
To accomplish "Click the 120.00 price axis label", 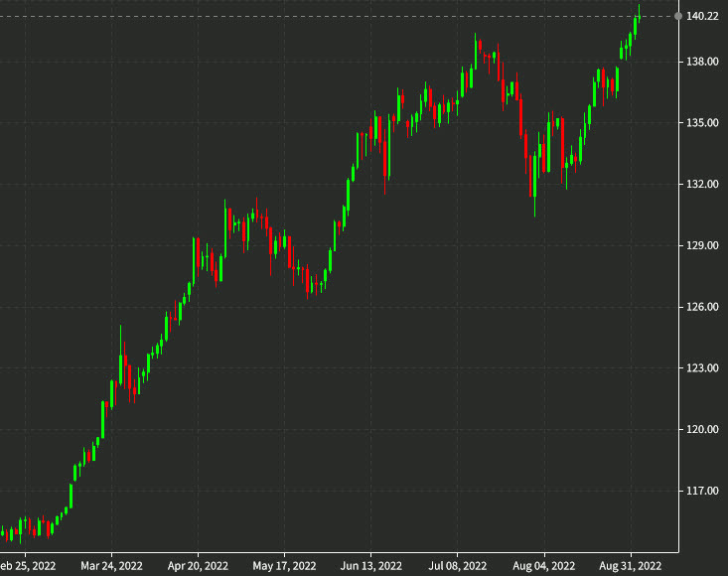I will 702,429.
